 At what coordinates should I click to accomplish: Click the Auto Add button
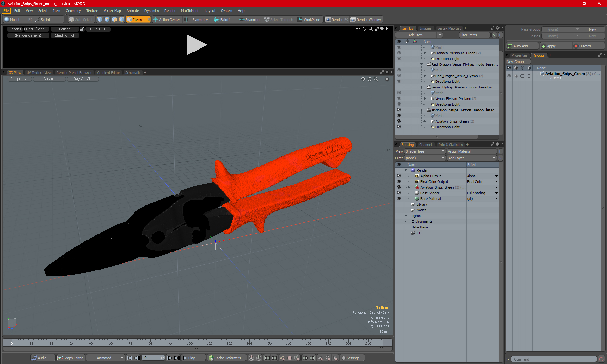click(x=522, y=46)
